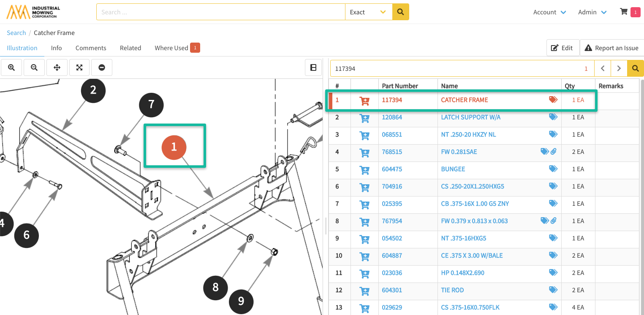Click the minus circle reset icon

pos(102,67)
